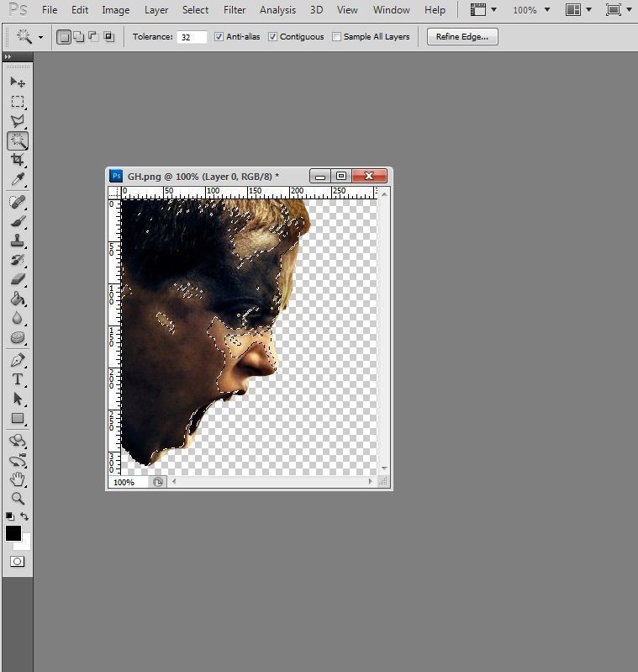The height and width of the screenshot is (672, 638).
Task: Expand the 100% zoom level dropdown
Action: [x=531, y=10]
